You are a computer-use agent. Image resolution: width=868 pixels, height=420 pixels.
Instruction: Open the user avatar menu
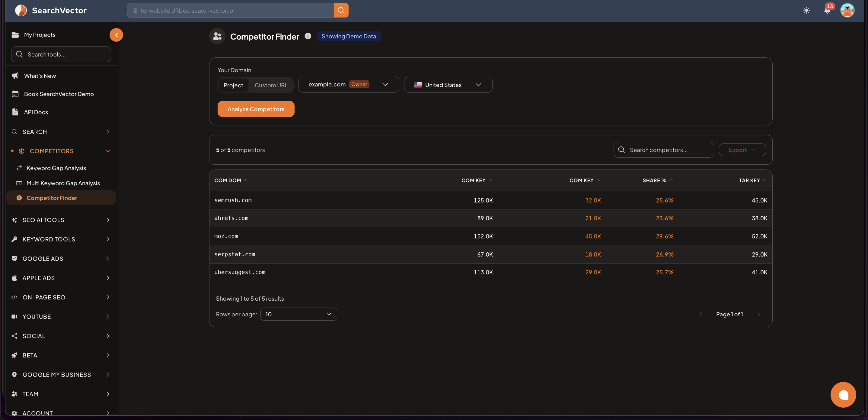pos(847,11)
